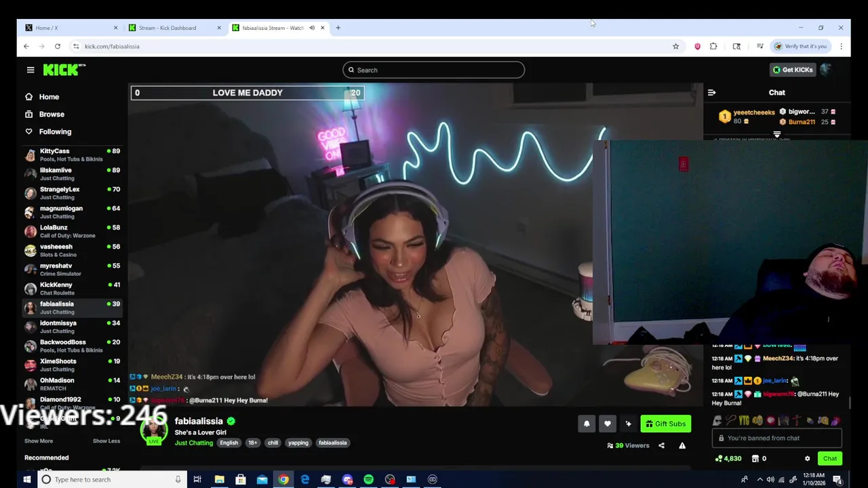Open Browse in sidebar
This screenshot has height=488, width=868.
coord(52,115)
